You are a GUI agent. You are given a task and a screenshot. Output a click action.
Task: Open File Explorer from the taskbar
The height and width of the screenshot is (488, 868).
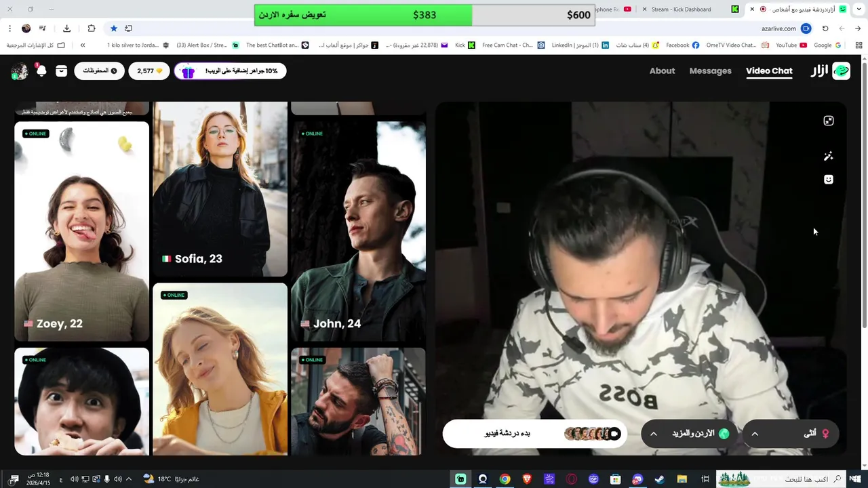point(682,479)
